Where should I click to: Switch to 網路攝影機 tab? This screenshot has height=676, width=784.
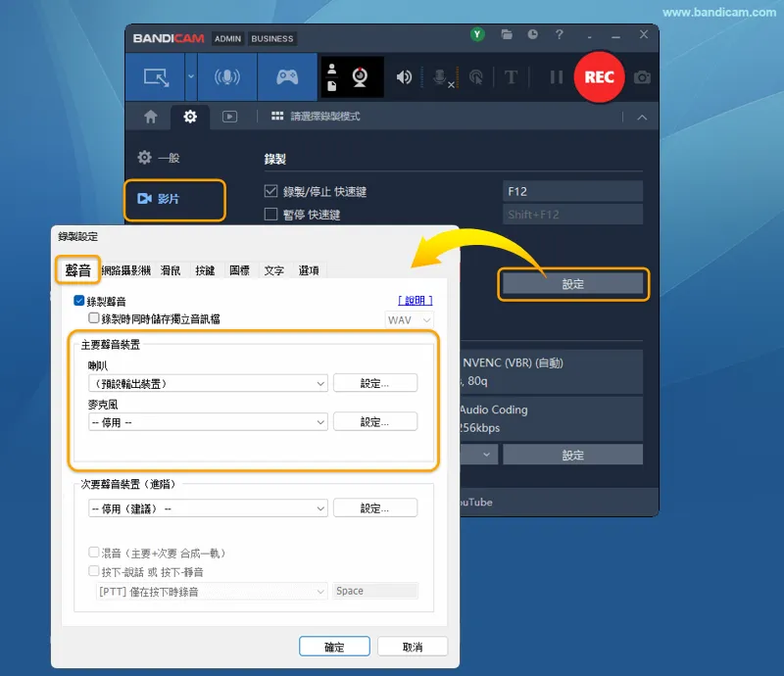pyautogui.click(x=126, y=270)
